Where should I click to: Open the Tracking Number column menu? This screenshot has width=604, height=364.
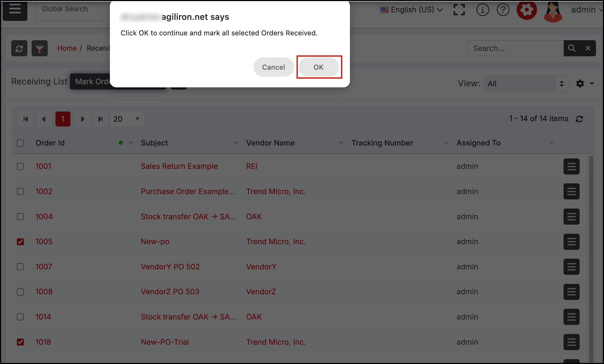pyautogui.click(x=446, y=143)
